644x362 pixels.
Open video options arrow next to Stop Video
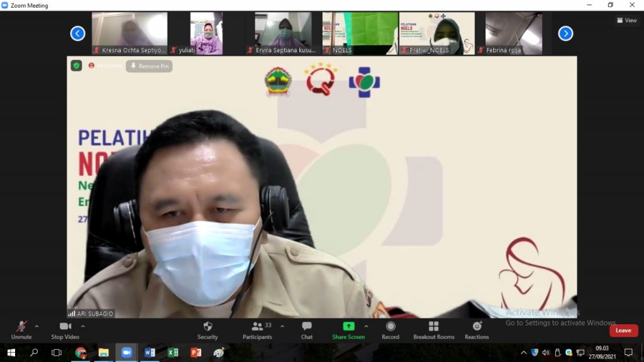tap(83, 326)
